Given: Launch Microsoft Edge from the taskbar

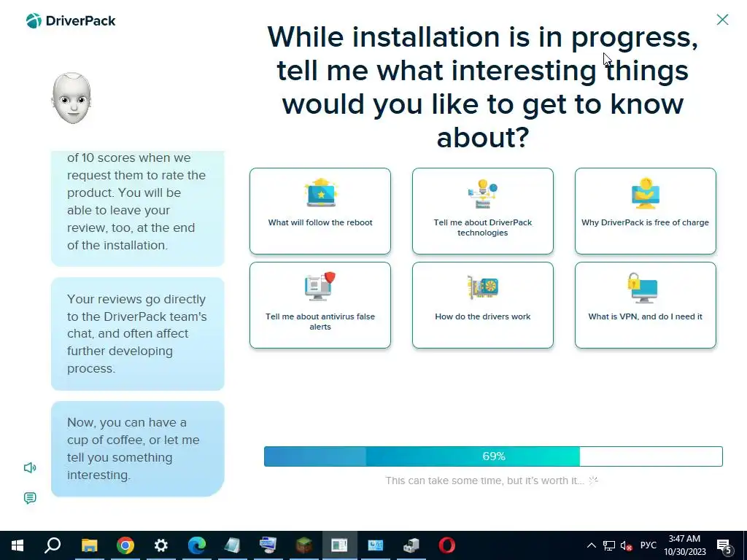Looking at the screenshot, I should coord(197,545).
